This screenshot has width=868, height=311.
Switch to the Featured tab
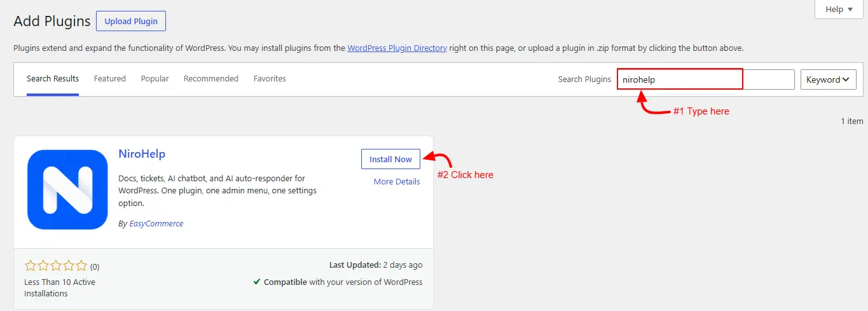click(110, 79)
